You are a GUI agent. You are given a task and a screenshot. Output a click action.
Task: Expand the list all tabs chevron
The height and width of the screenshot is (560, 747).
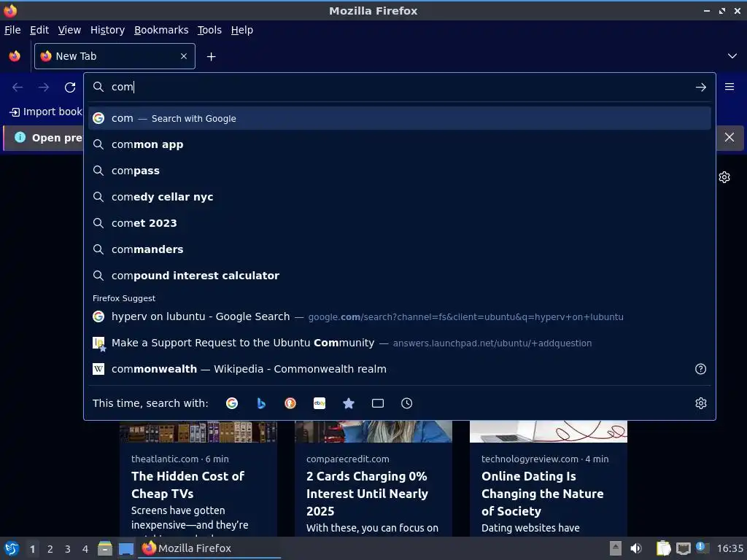(732, 56)
